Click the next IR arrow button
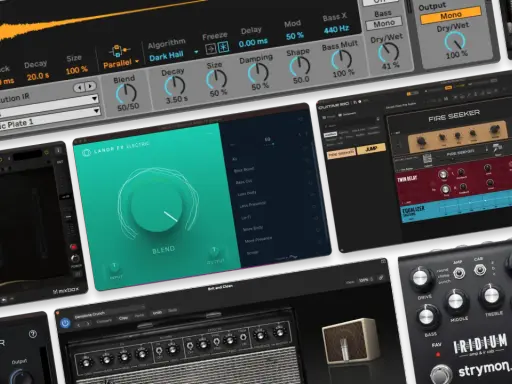The image size is (512, 384). (90, 86)
